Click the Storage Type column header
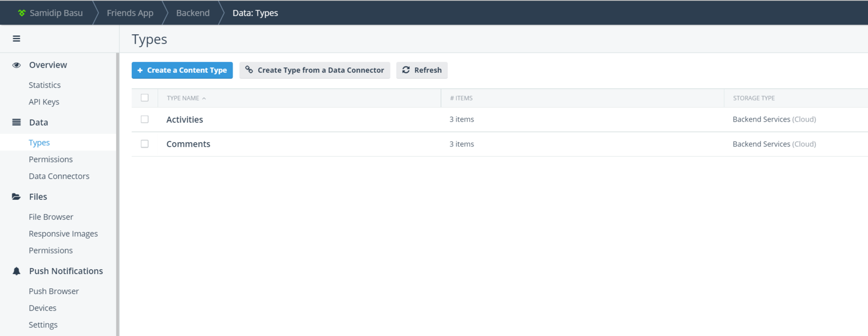Screen dimensions: 868x336 754,98
